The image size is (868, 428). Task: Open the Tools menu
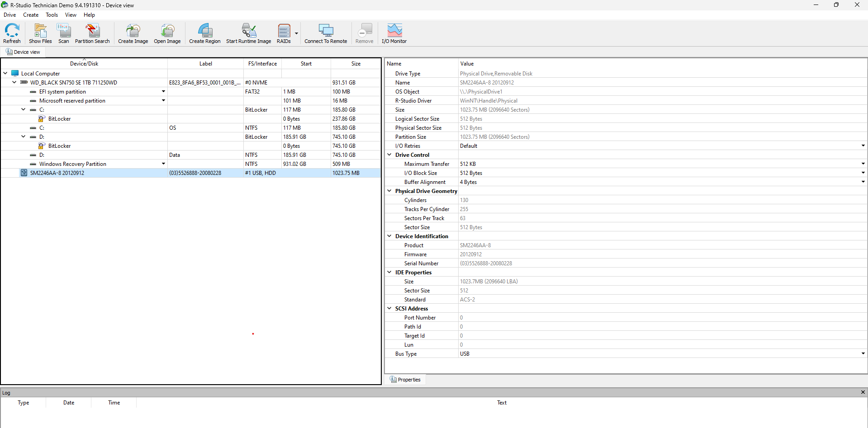52,15
